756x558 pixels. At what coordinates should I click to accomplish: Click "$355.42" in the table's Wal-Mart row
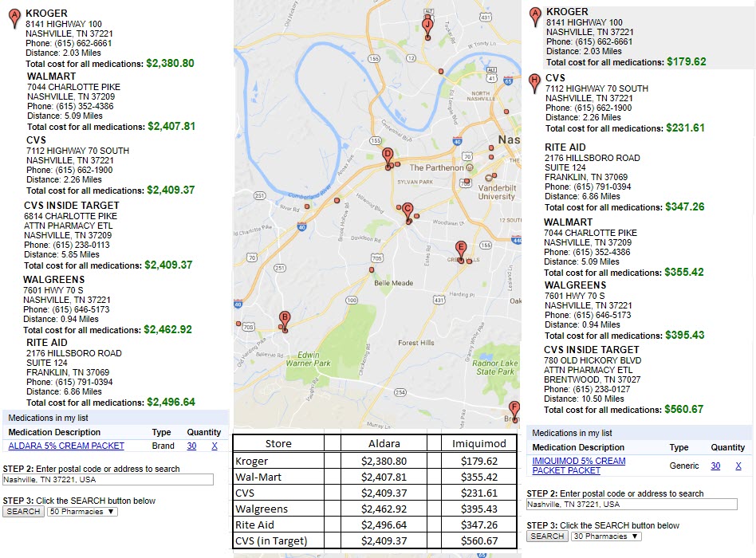(479, 477)
